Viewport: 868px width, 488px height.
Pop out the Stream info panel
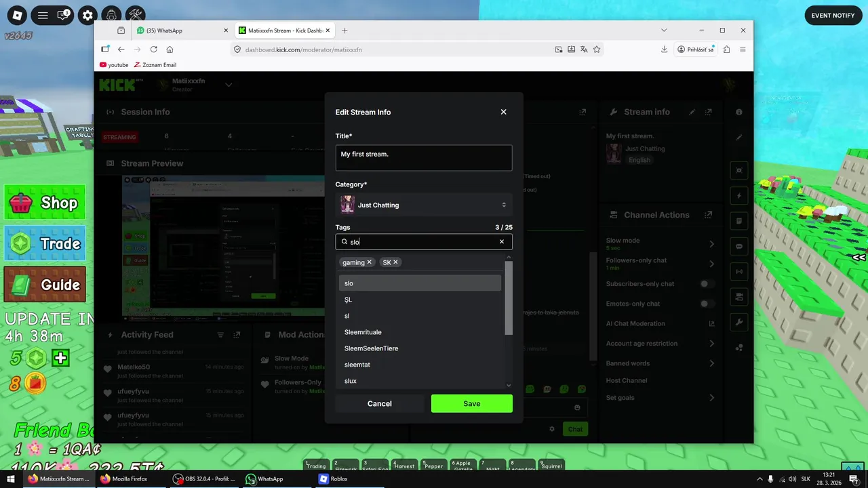(709, 112)
